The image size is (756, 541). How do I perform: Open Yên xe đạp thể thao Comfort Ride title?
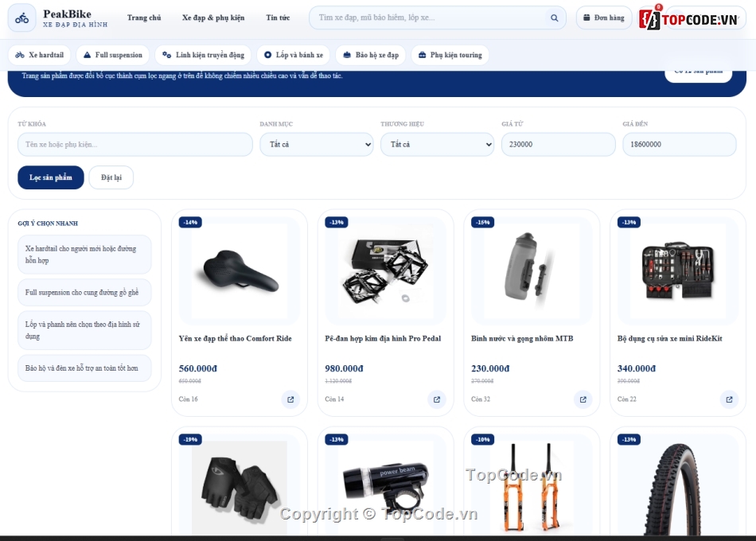(236, 338)
